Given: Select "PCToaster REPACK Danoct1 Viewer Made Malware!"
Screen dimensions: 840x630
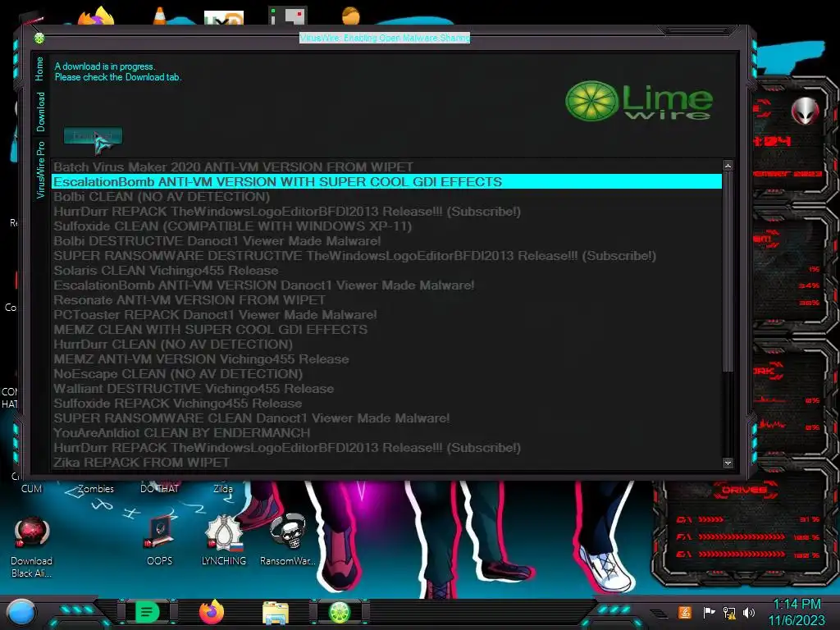Looking at the screenshot, I should 386,314.
